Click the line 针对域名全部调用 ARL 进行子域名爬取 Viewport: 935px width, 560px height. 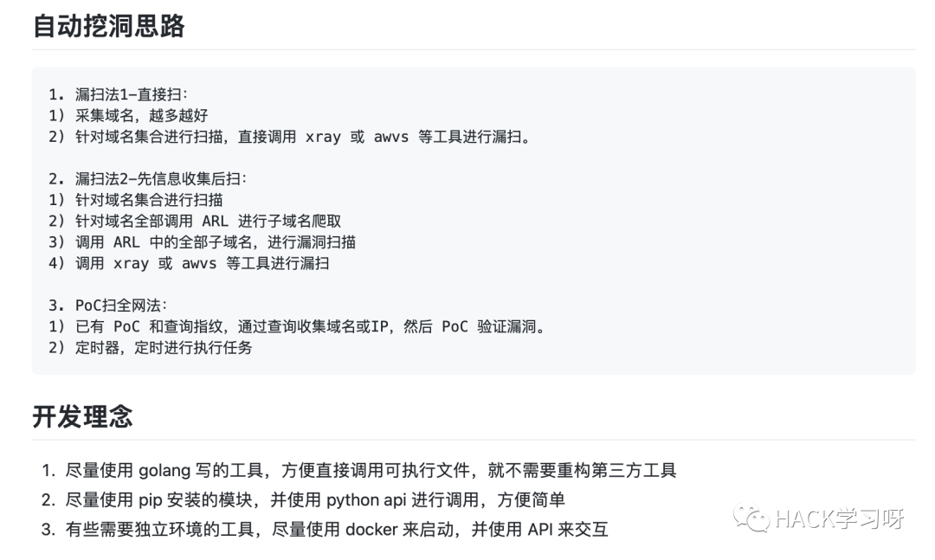(x=195, y=222)
